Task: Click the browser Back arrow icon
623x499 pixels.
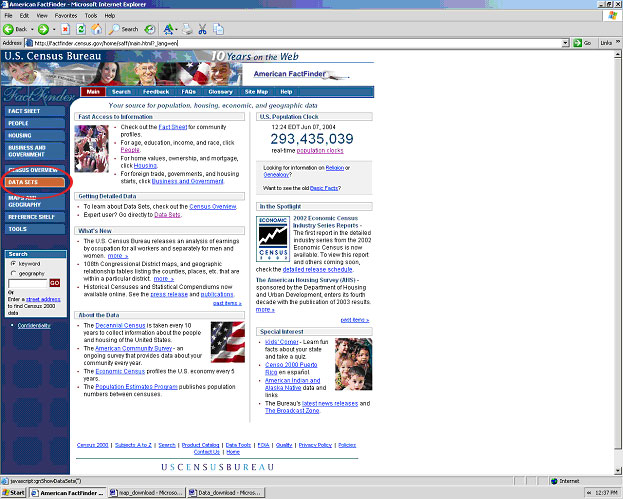Action: 8,29
